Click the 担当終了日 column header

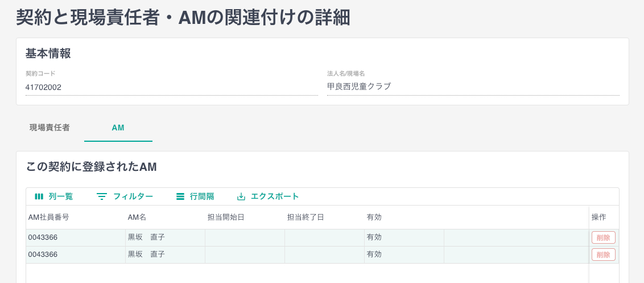(x=306, y=217)
